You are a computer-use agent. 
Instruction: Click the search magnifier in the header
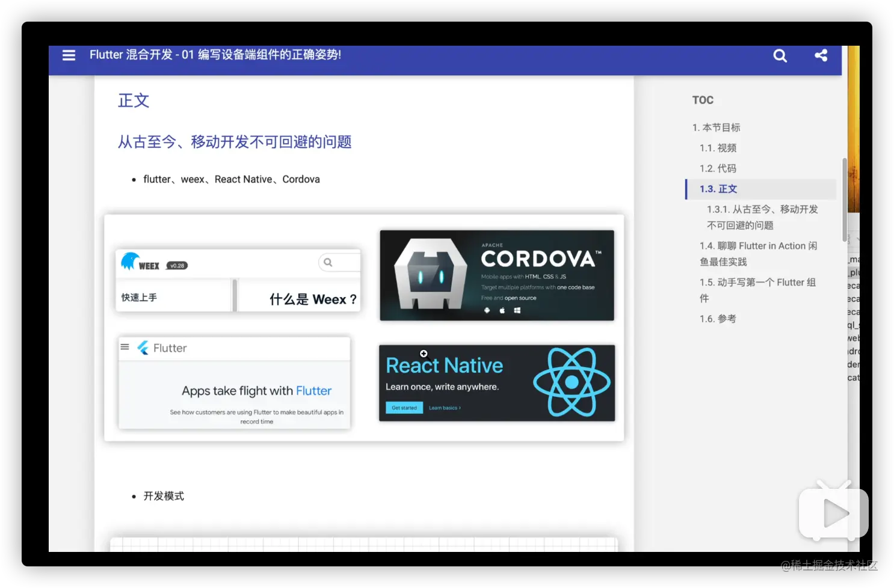click(x=780, y=56)
